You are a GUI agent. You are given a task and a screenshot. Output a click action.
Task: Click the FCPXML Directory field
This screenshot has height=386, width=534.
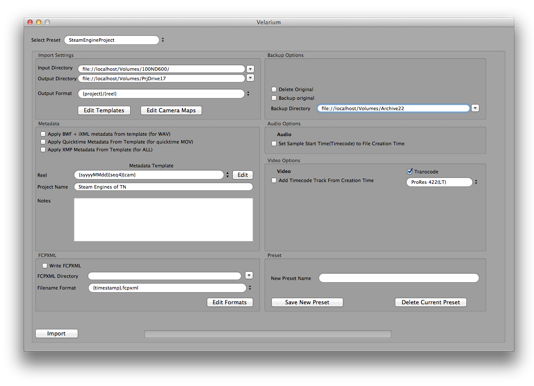[x=164, y=276]
